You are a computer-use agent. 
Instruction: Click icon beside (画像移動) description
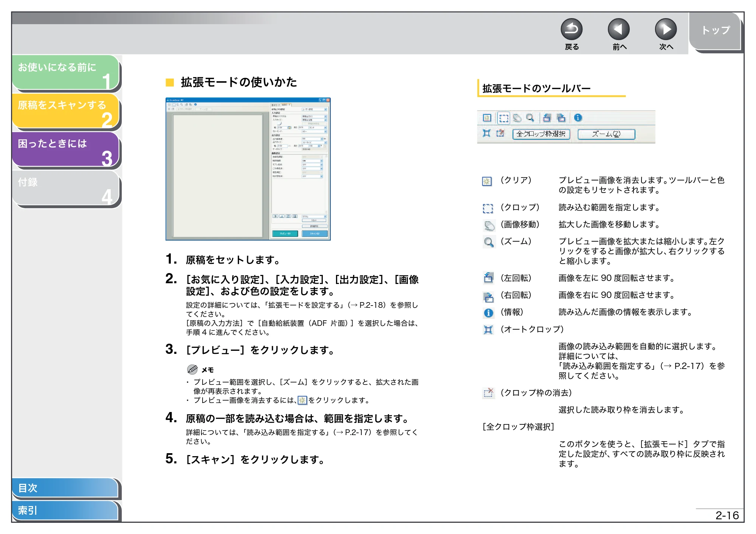489,226
